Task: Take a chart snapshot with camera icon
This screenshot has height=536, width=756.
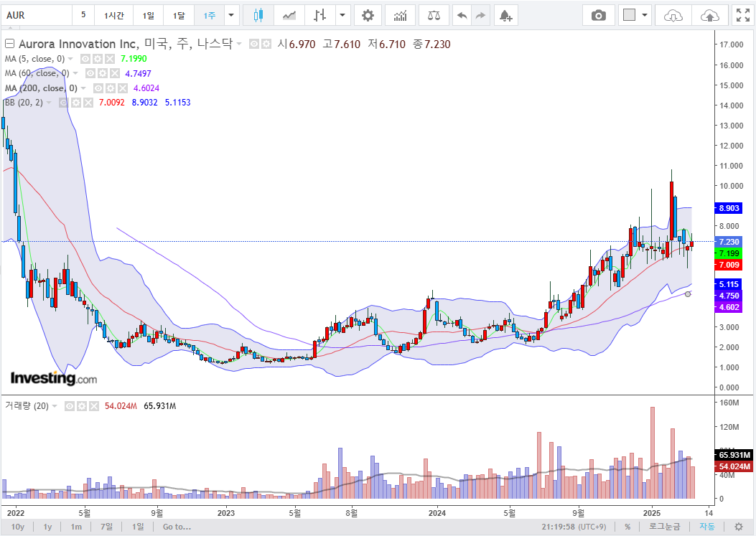Action: click(598, 15)
